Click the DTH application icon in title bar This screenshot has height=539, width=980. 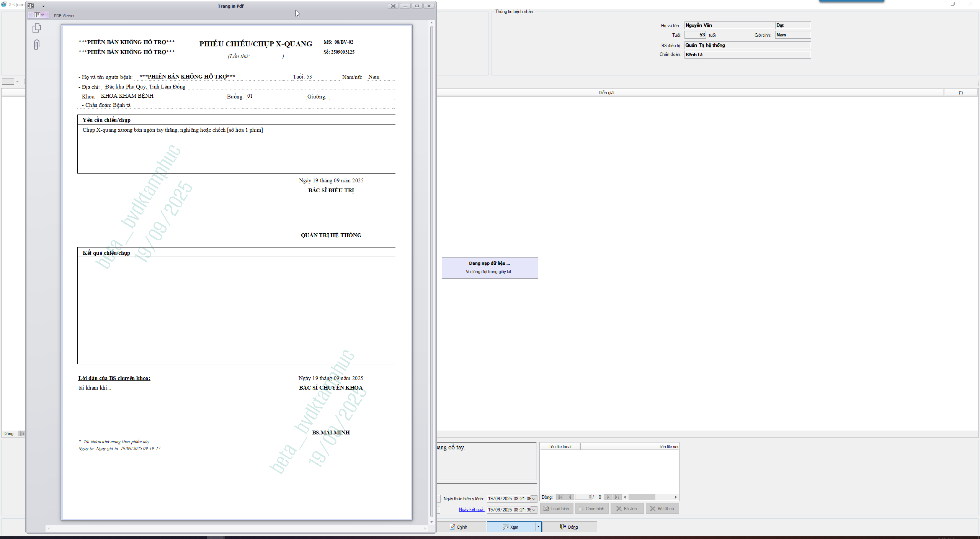point(31,6)
